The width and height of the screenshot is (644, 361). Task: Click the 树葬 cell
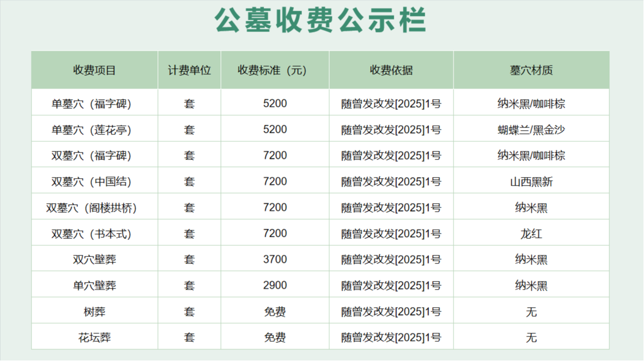(94, 310)
